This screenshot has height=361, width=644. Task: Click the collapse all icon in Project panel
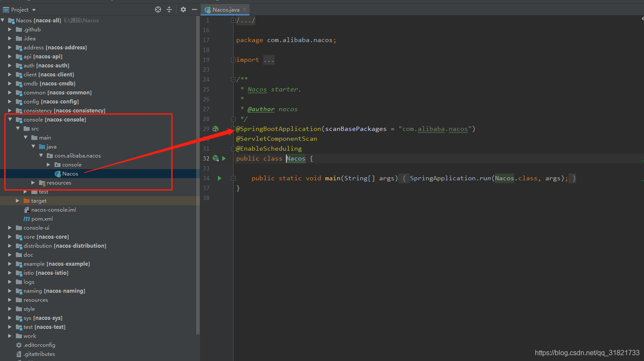(169, 9)
